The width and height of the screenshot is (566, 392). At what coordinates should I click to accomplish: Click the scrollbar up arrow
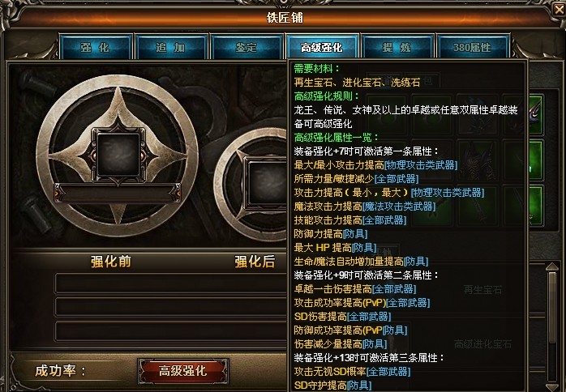(552, 266)
